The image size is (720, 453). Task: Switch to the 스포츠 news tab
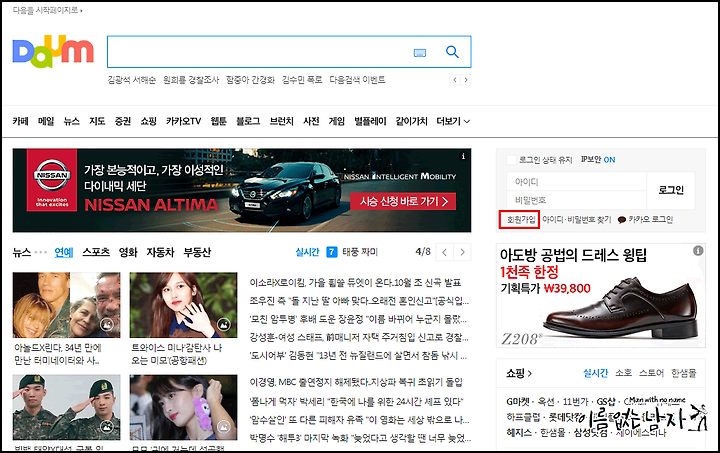point(96,252)
